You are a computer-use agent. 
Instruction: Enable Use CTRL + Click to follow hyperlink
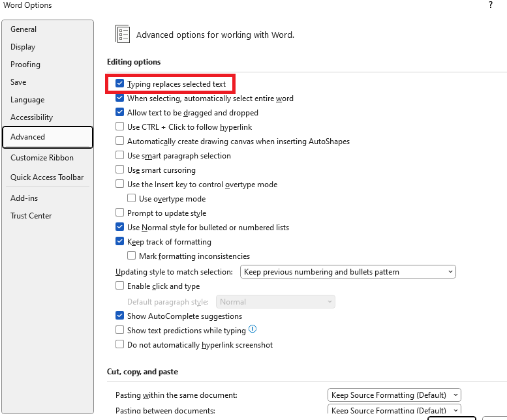coord(119,127)
